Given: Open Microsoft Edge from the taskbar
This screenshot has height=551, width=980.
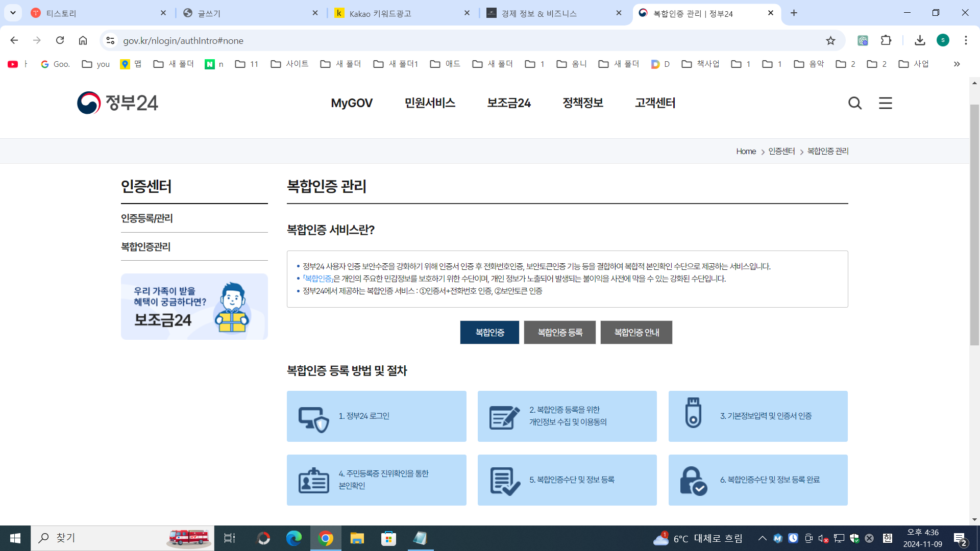Looking at the screenshot, I should 294,538.
